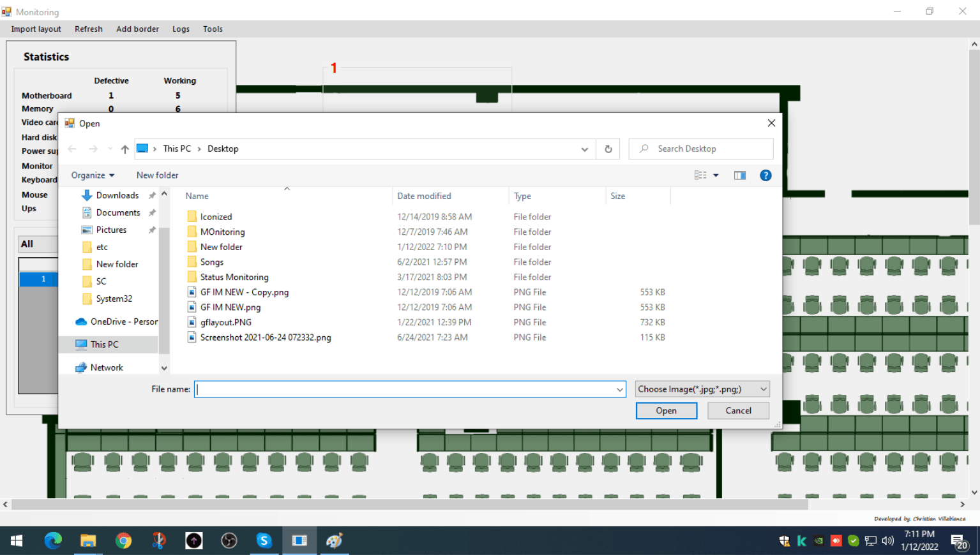Viewport: 980px width, 555px height.
Task: Click the Help question-mark icon
Action: point(765,175)
